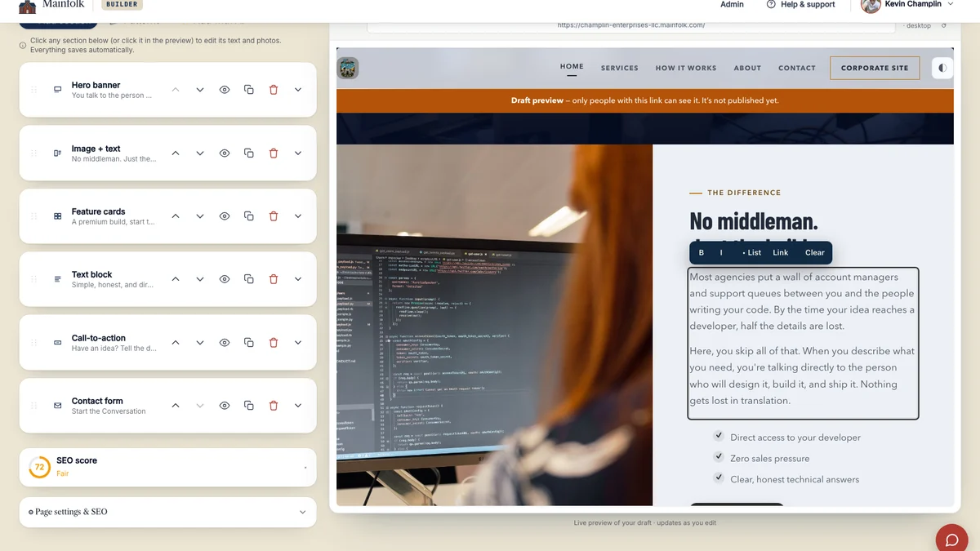980x551 pixels.
Task: Toggle visibility of Call-to-action section
Action: 225,343
